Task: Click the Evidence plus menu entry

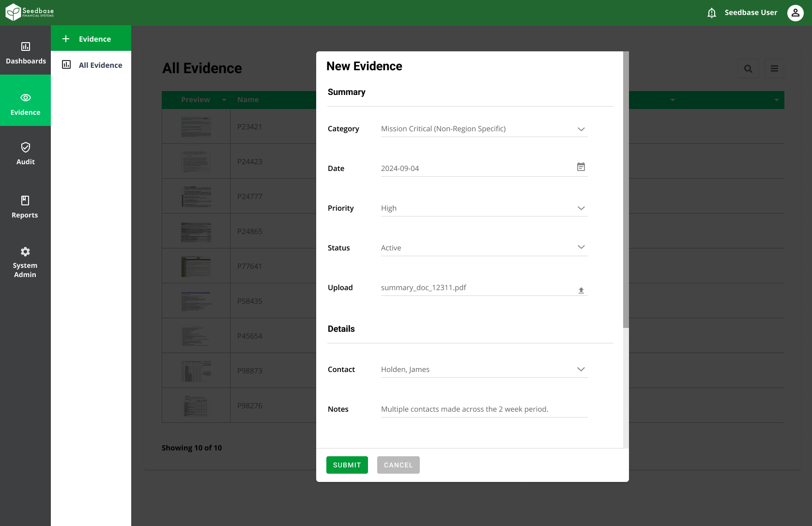Action: 91,38
